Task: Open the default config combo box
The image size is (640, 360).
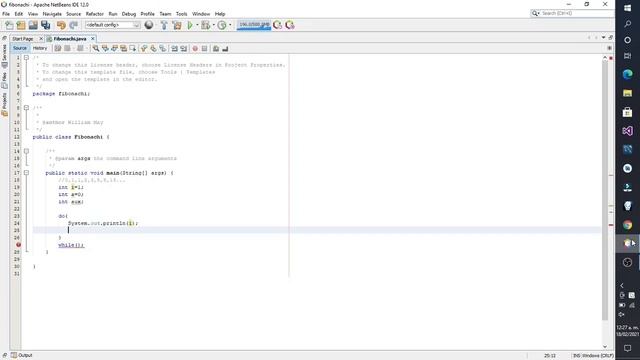Action: click(x=113, y=25)
